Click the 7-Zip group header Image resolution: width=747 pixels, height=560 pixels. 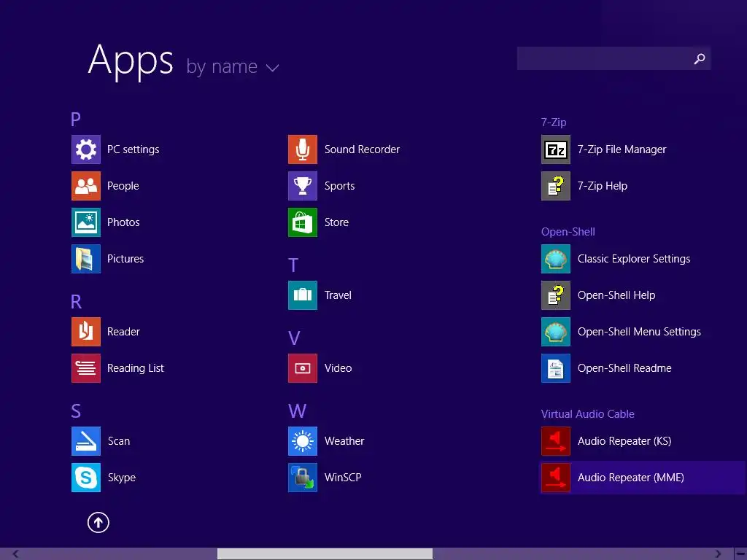tap(554, 122)
